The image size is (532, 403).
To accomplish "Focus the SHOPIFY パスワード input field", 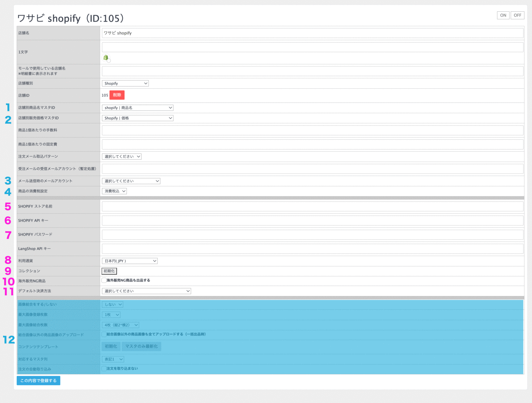I will pos(312,235).
